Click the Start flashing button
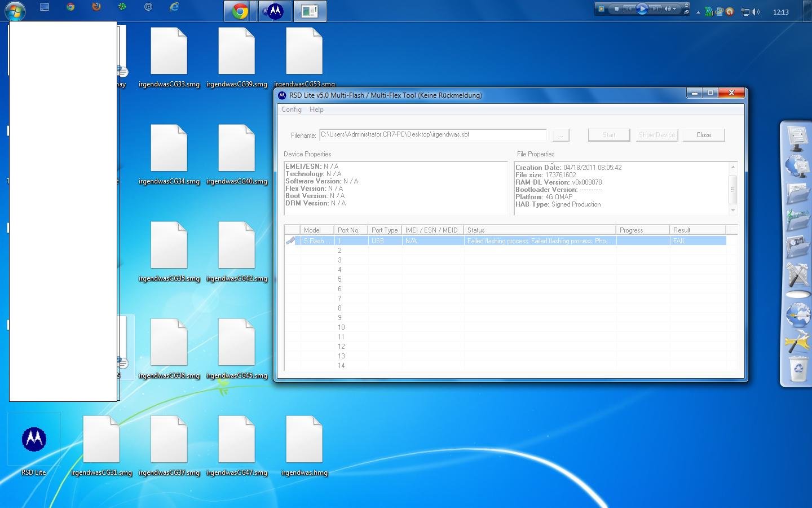Screen dimensions: 812x508 coord(609,135)
